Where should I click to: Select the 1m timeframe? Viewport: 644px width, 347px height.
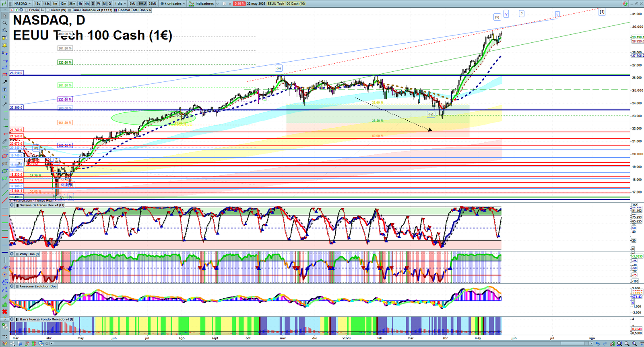tap(55, 4)
